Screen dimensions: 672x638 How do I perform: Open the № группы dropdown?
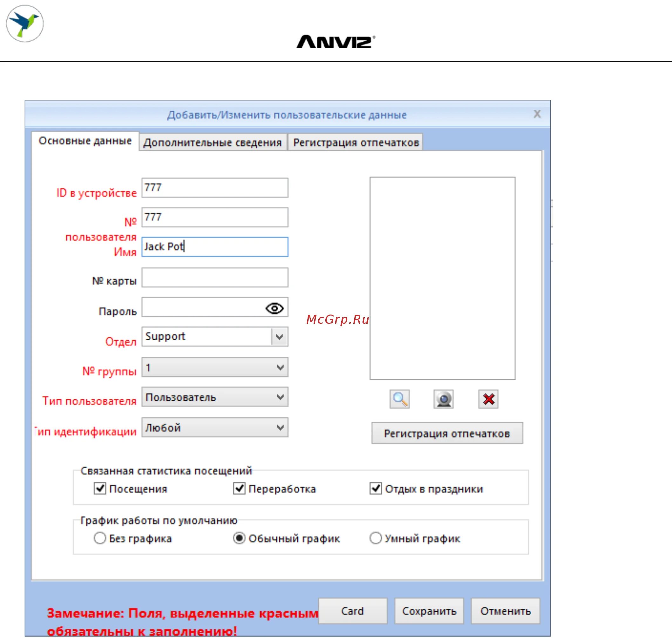[280, 367]
